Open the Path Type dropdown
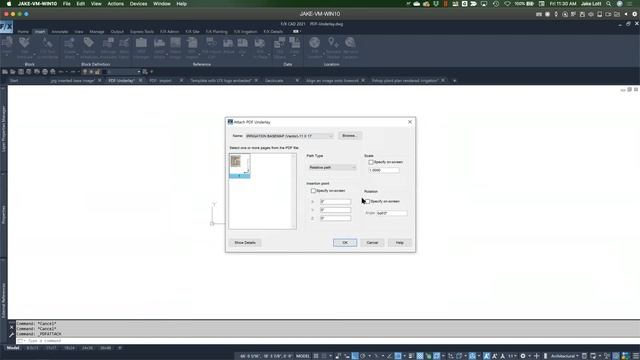Screen dimensions: 640x360 (332, 167)
